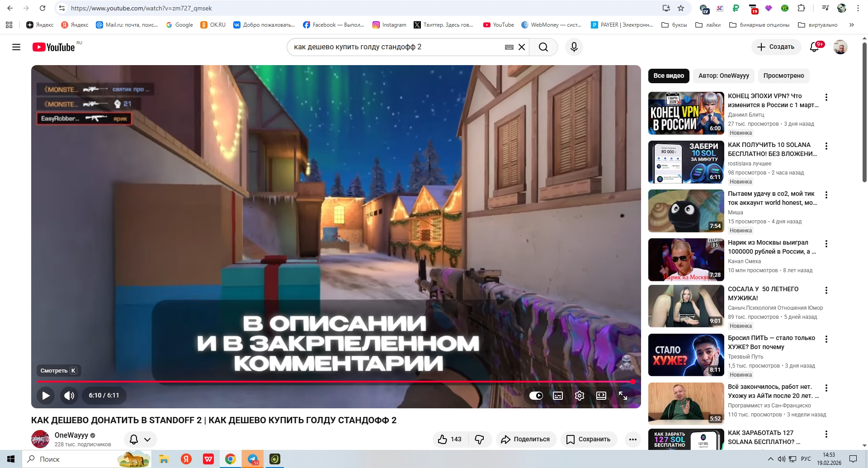Go back in browser history

coord(10,8)
